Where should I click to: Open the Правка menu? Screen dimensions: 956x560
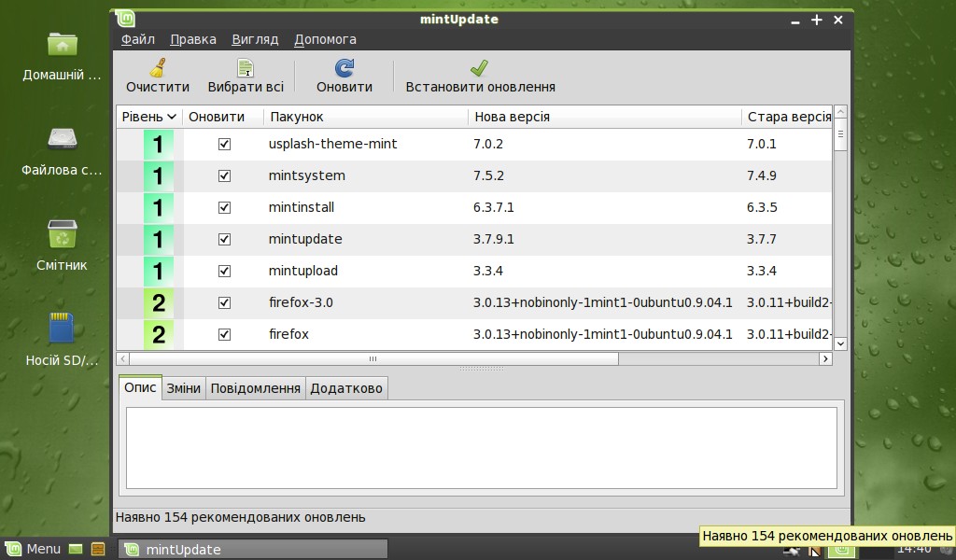click(192, 39)
